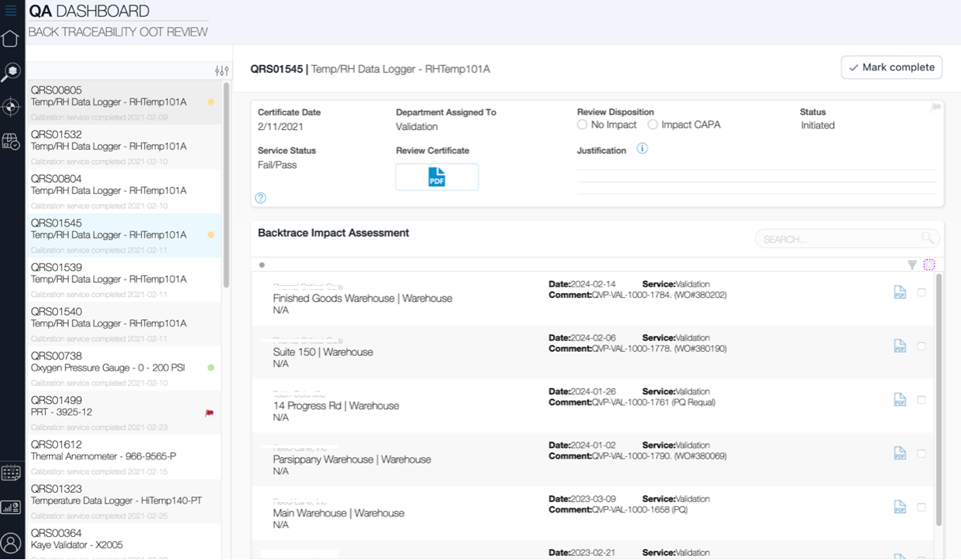
Task: Expand the hamburger menu top left
Action: coord(11,11)
